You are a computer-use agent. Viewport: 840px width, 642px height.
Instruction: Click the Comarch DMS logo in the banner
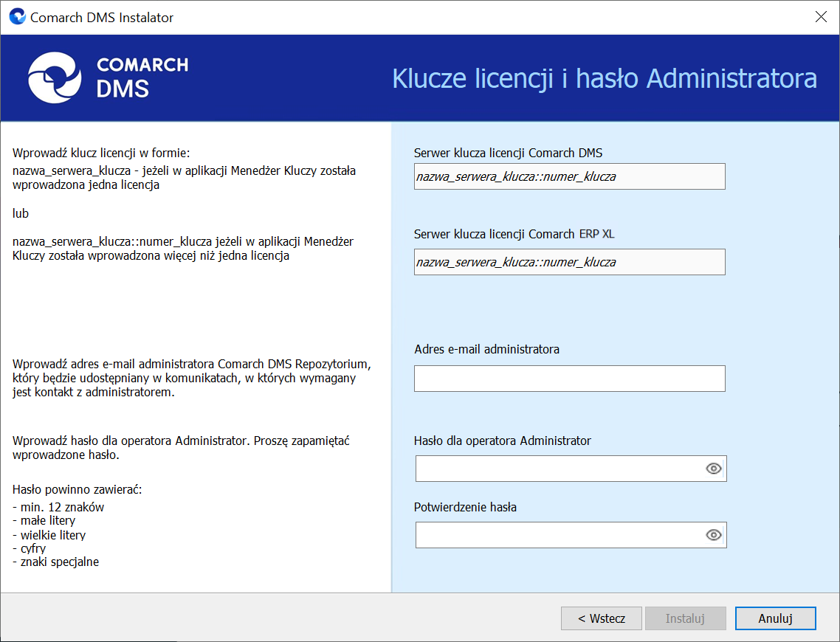point(109,77)
